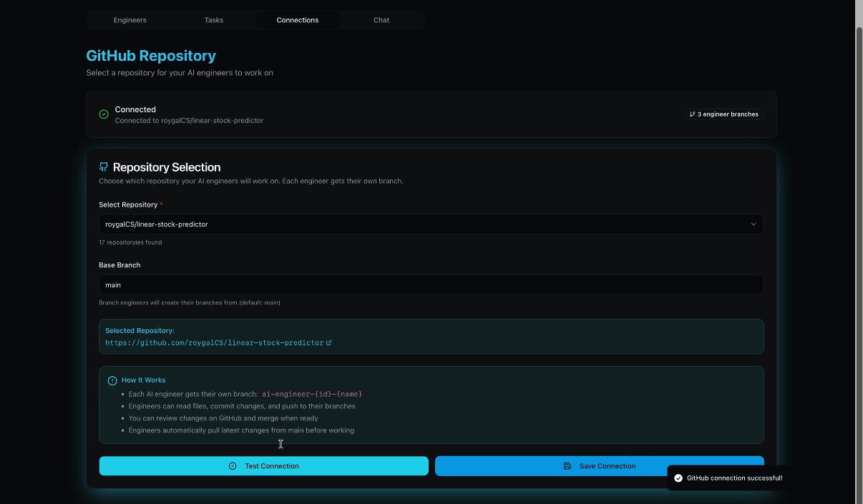The height and width of the screenshot is (504, 863).
Task: Click the 'Repository Selection' heading
Action: 167,167
